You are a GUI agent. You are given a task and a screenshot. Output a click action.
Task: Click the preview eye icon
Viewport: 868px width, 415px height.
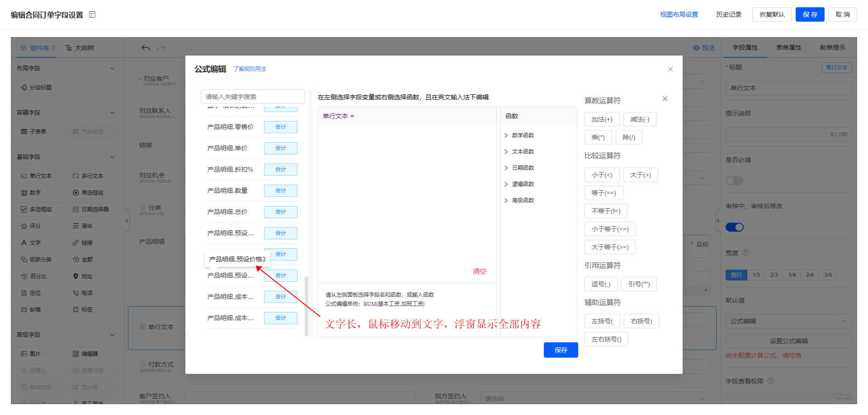click(x=696, y=48)
